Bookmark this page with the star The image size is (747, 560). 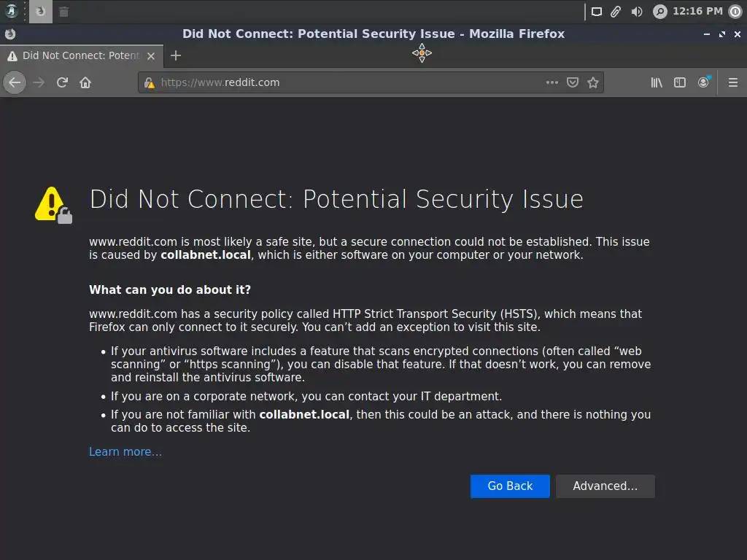(593, 82)
